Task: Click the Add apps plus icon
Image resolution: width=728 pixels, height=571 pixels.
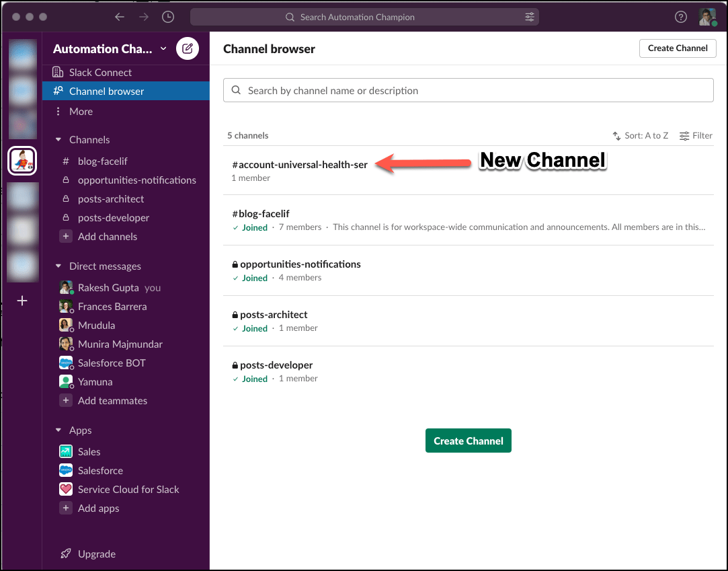Action: [66, 508]
